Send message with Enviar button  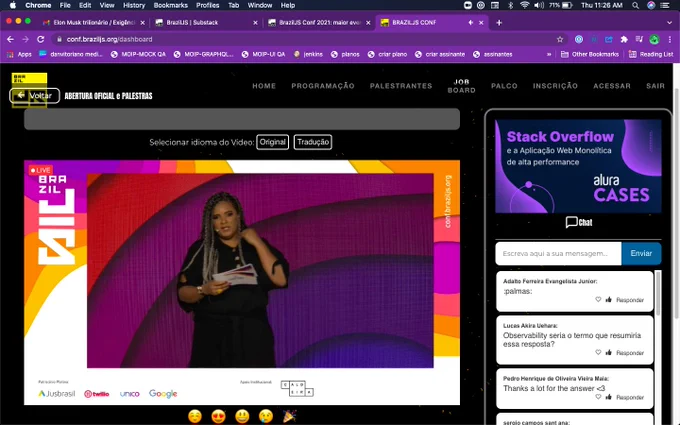(641, 253)
